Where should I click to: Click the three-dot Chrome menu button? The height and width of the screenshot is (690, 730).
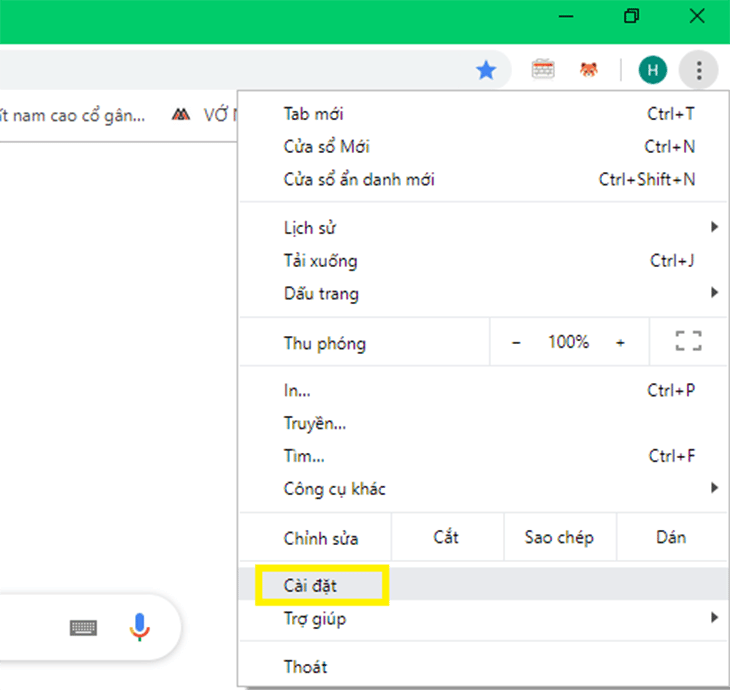[x=698, y=70]
